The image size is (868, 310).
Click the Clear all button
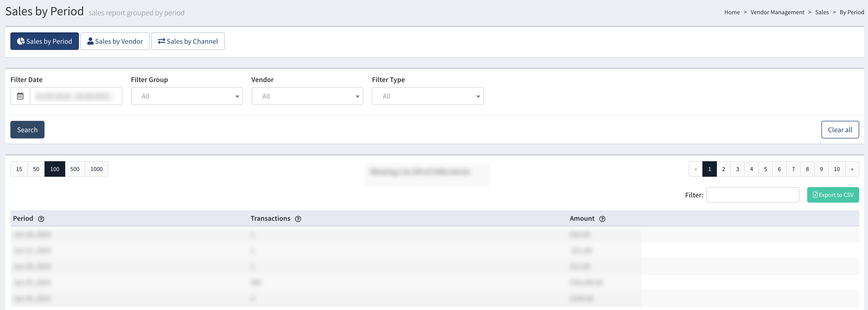[x=840, y=130]
